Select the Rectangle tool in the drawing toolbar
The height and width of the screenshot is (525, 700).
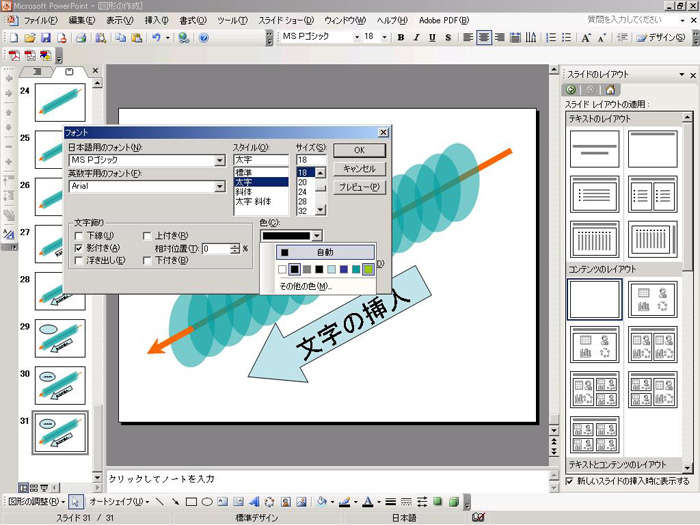(191, 502)
